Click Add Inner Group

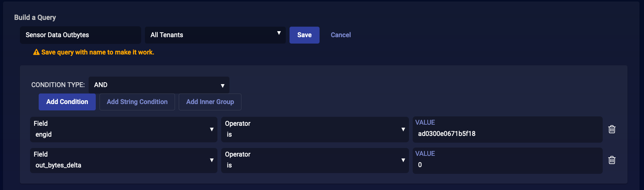(210, 102)
